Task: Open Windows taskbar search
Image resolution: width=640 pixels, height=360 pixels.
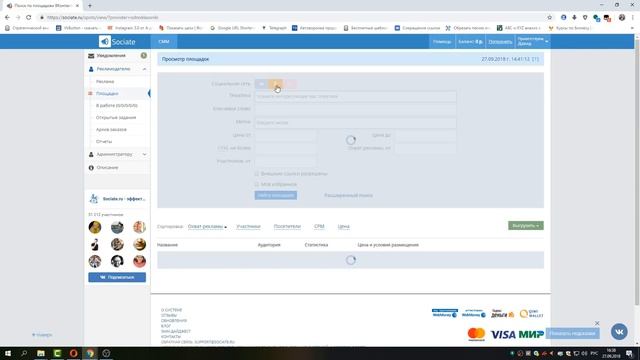Action: coord(24,353)
